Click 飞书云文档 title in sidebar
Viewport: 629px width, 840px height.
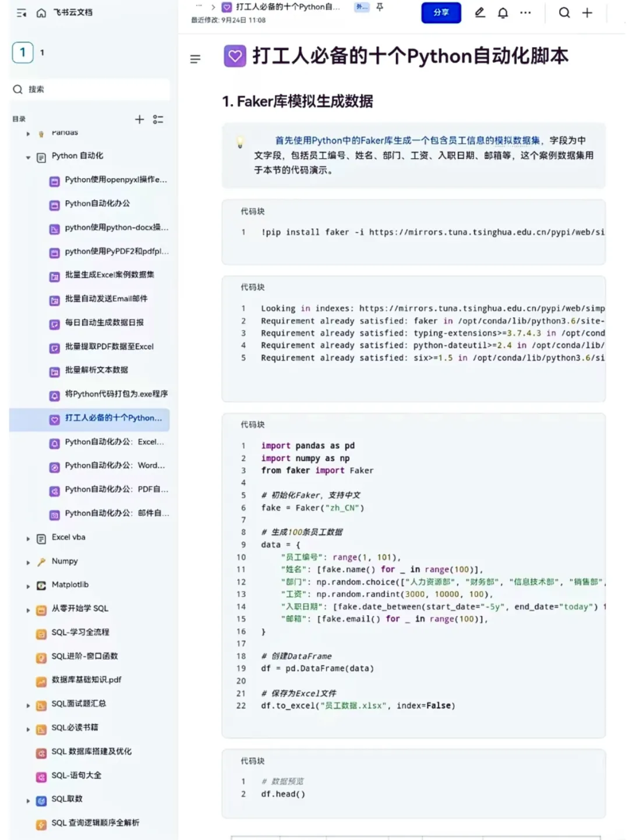73,12
